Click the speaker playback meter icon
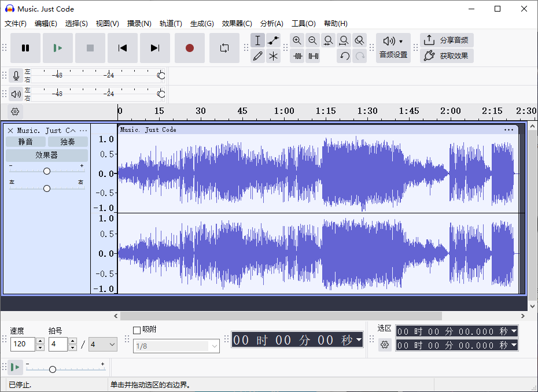The height and width of the screenshot is (392, 538). tap(16, 94)
